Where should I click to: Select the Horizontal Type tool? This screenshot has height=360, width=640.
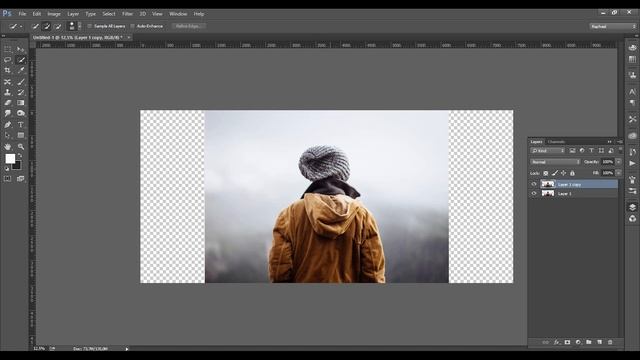[x=21, y=124]
